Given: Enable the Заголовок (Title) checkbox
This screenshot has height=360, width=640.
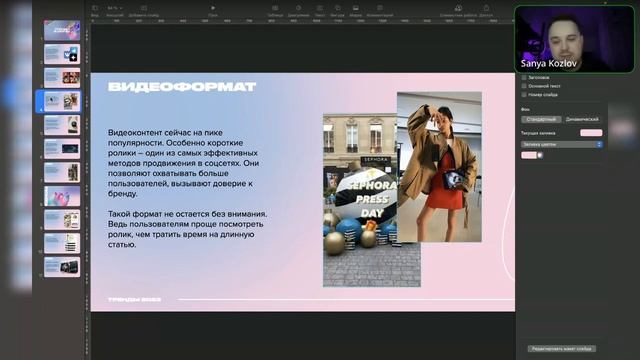Looking at the screenshot, I should click(524, 77).
